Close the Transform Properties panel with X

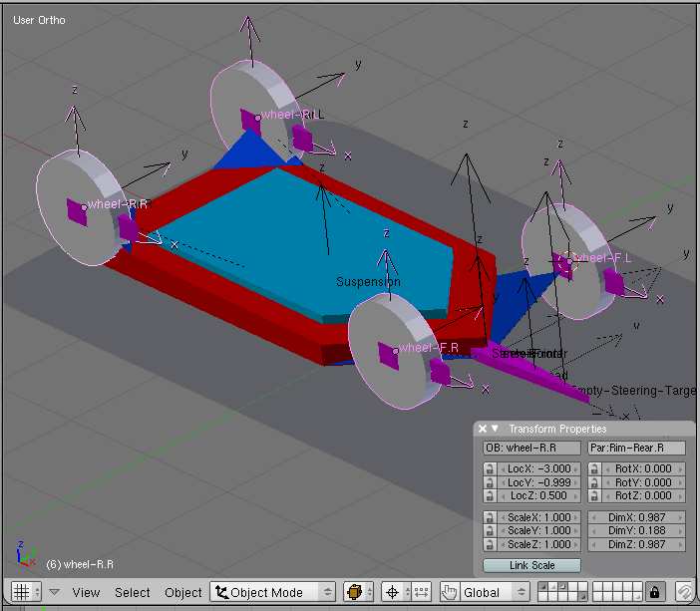(x=483, y=429)
